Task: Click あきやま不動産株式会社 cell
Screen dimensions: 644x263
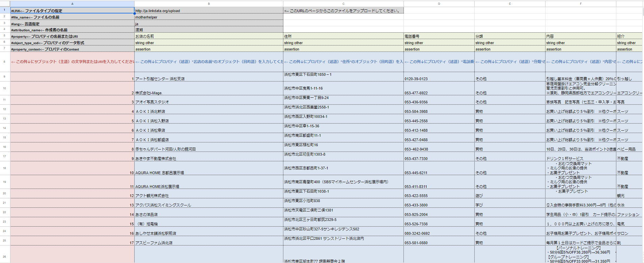Action: tap(209, 157)
